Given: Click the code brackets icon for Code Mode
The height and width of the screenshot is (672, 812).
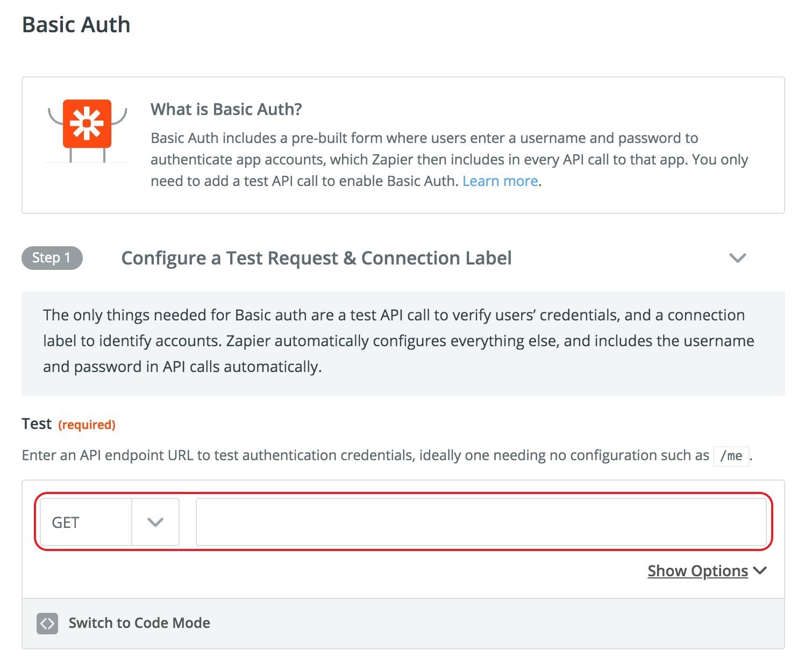Looking at the screenshot, I should (x=47, y=623).
